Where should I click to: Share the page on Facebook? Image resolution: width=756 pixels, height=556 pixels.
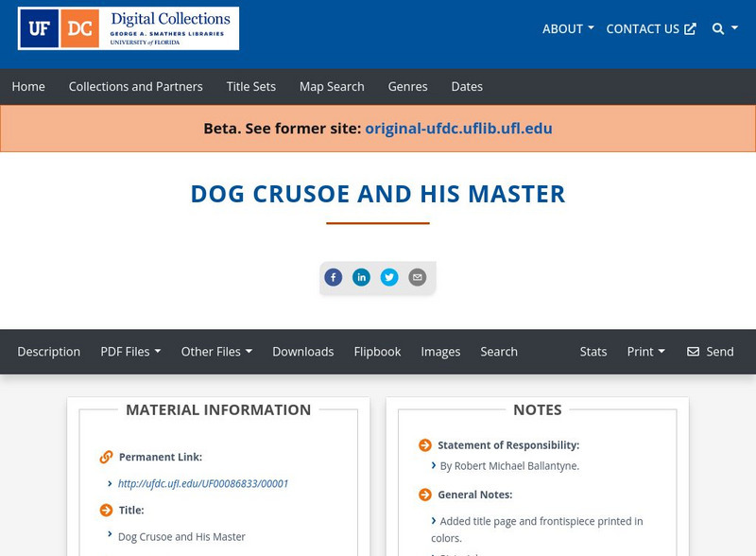click(x=334, y=277)
